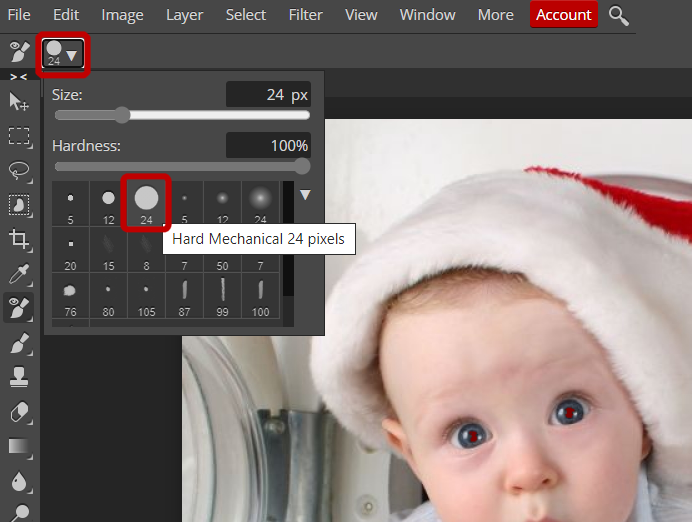Viewport: 692px width, 522px height.
Task: Select the Gradient tool
Action: click(19, 447)
